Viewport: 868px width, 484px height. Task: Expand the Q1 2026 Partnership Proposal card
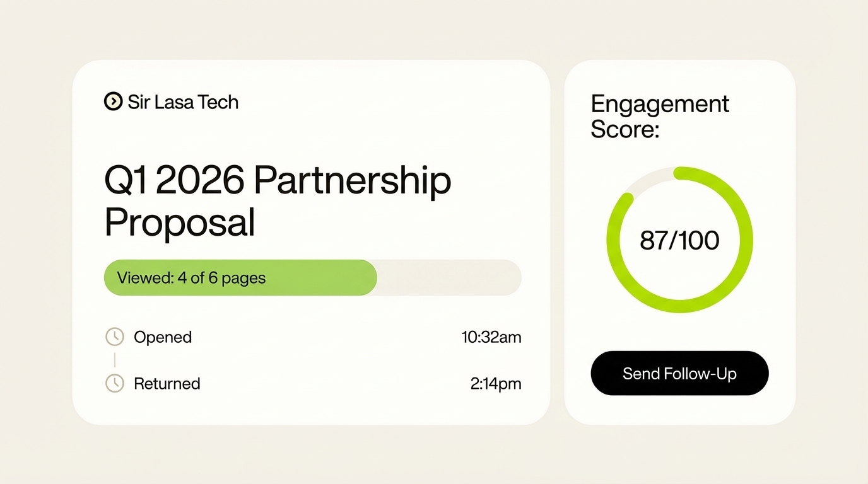(x=312, y=241)
